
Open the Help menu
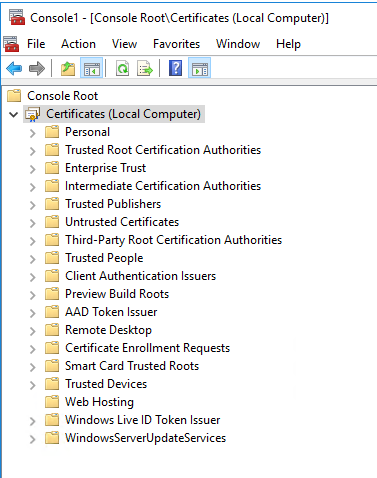click(288, 44)
